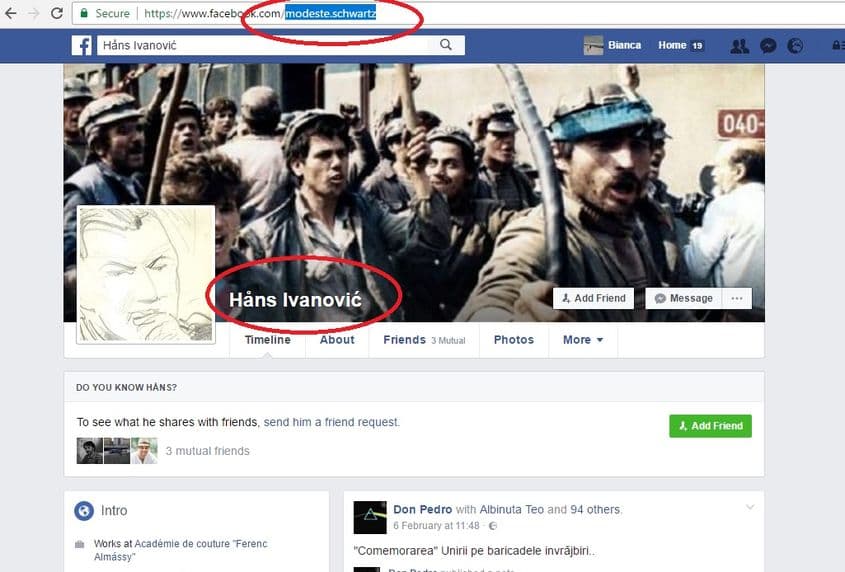The height and width of the screenshot is (572, 845).
Task: Go to Home news feed link
Action: click(x=672, y=45)
